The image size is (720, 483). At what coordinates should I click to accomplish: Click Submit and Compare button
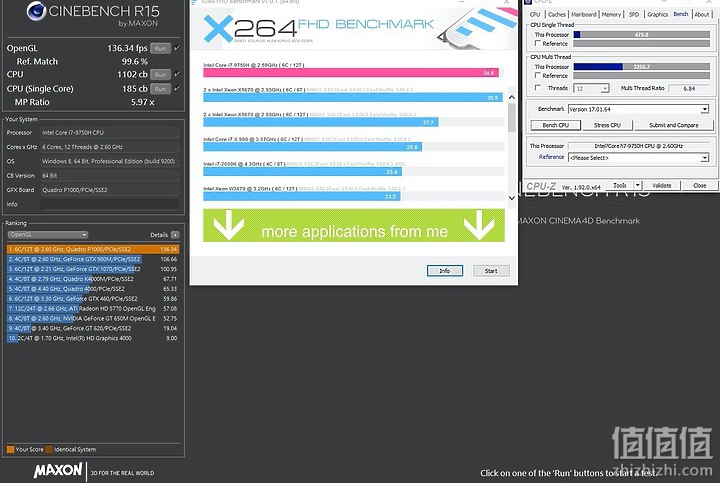pos(674,125)
